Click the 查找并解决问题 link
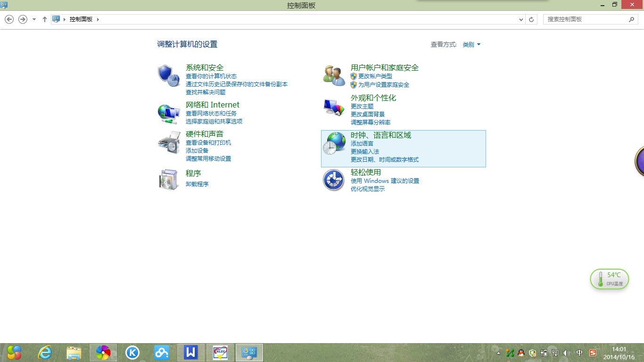 206,92
